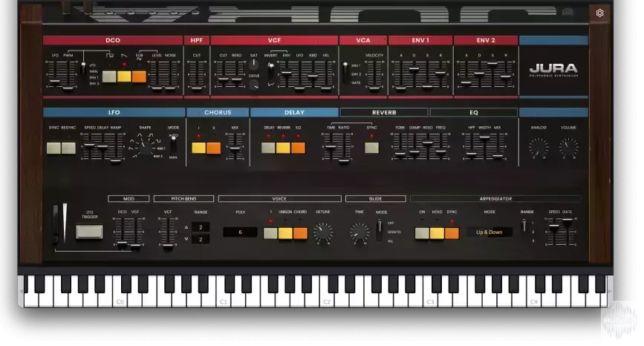Toggle the DCO pulse waveform button
644x346 pixels.
(x=109, y=76)
